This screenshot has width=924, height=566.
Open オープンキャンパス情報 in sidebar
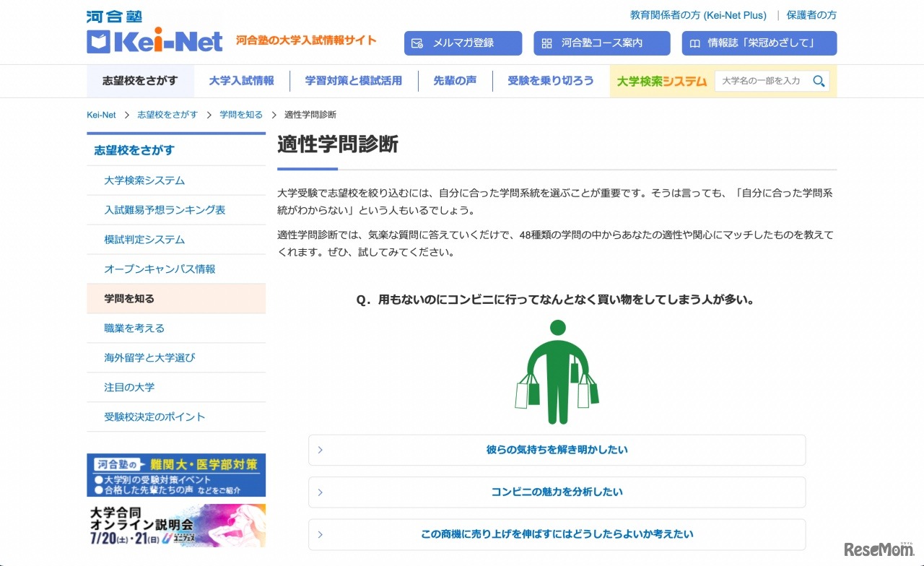pos(176,269)
